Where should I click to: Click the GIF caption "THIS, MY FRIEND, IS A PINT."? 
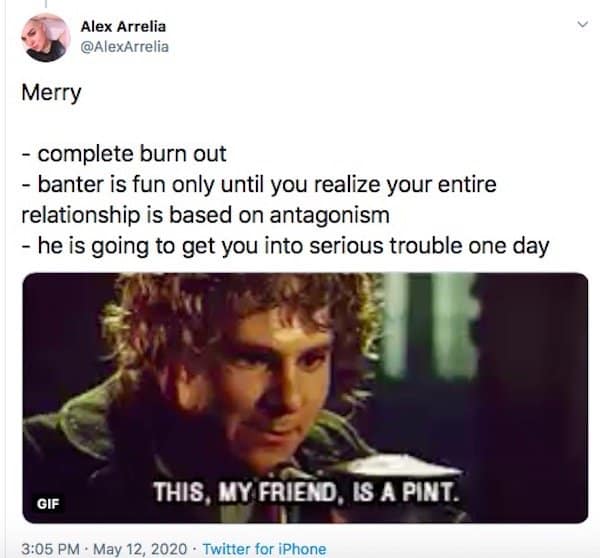(305, 492)
